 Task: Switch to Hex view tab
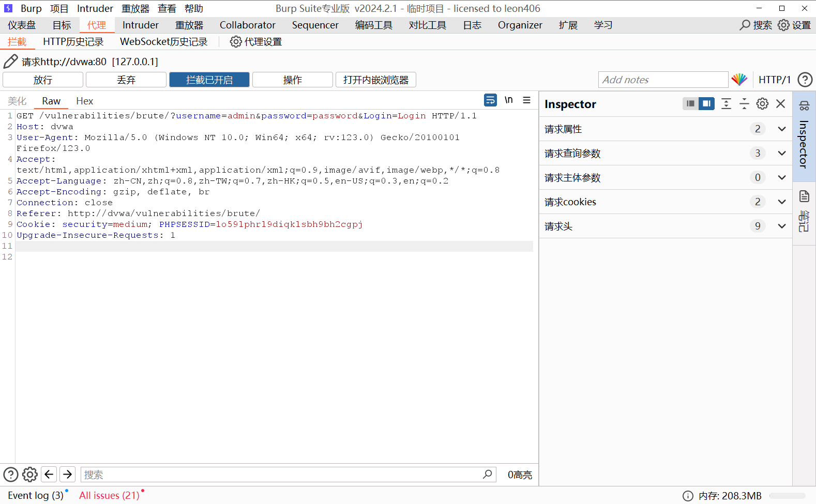[85, 101]
